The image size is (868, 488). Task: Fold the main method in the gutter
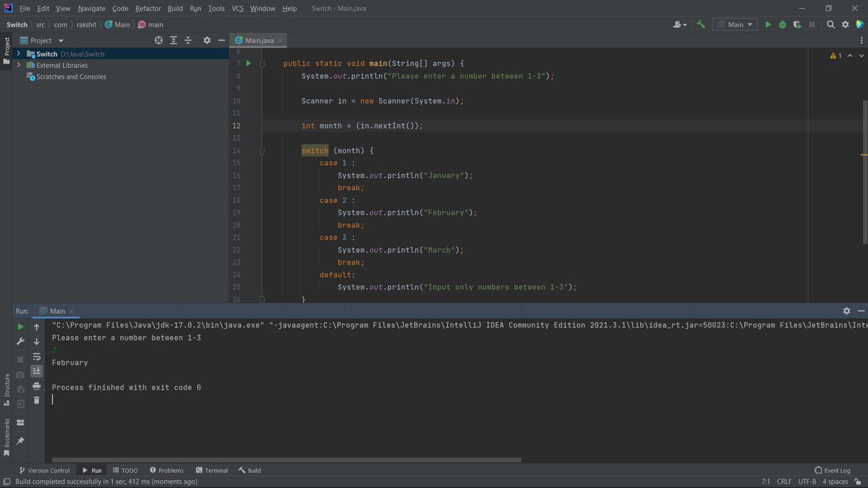pos(263,64)
